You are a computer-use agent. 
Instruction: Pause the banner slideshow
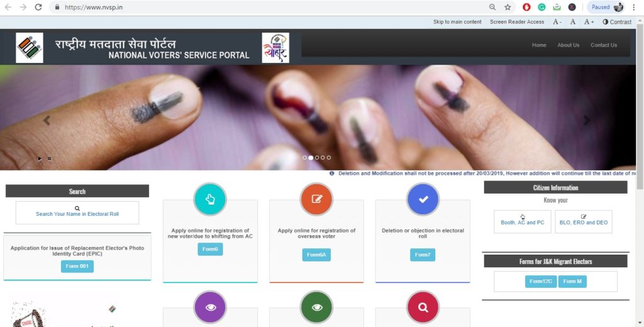[49, 158]
